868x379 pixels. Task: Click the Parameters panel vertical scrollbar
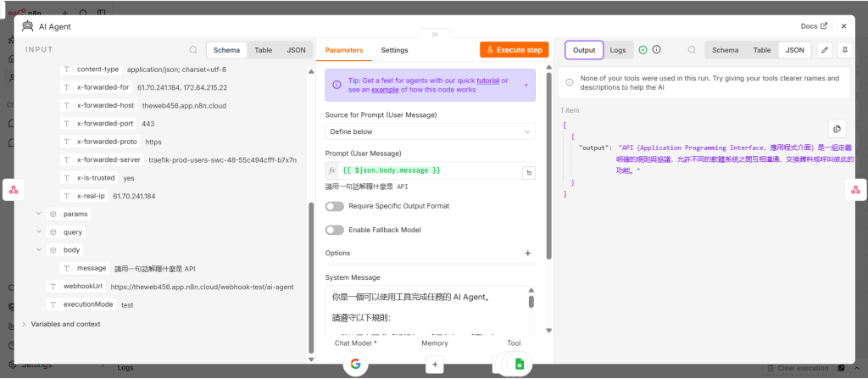[549, 165]
